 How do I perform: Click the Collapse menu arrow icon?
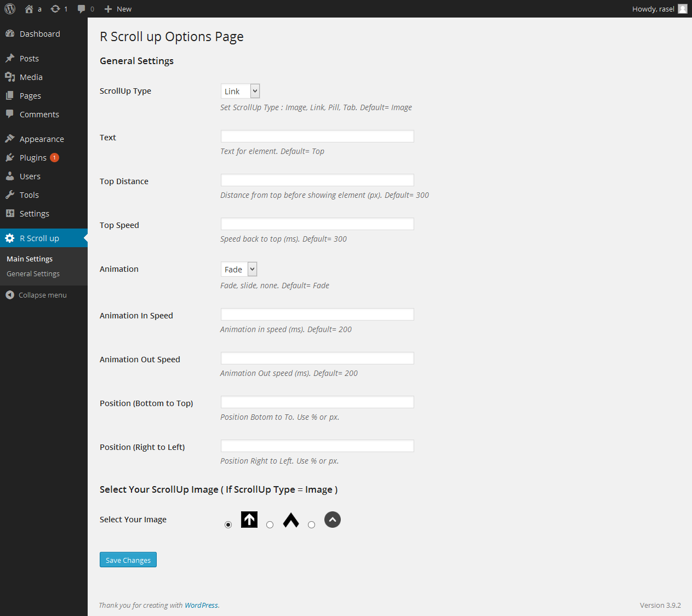tap(10, 295)
